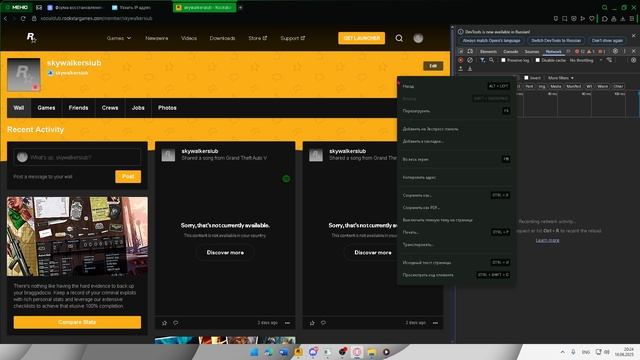The height and width of the screenshot is (360, 640).
Task: Click the Compare Stats button
Action: [77, 322]
